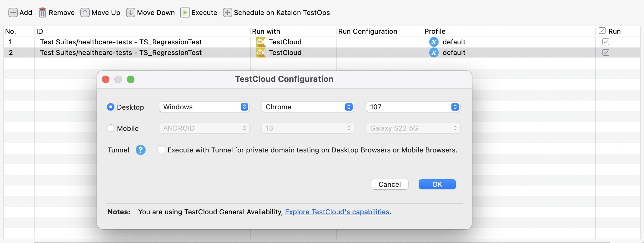Select the Mobile radio button
This screenshot has width=644, height=243.
tap(111, 128)
